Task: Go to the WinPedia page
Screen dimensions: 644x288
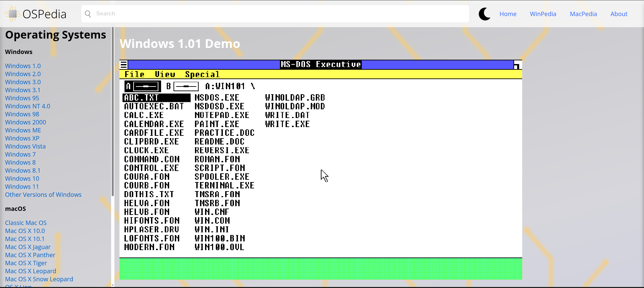Action: [x=543, y=14]
